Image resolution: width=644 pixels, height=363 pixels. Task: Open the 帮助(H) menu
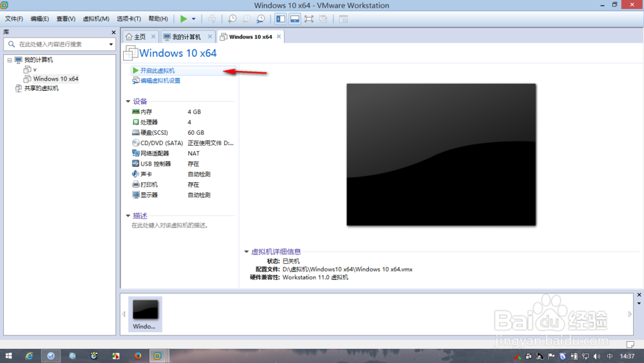coord(158,19)
